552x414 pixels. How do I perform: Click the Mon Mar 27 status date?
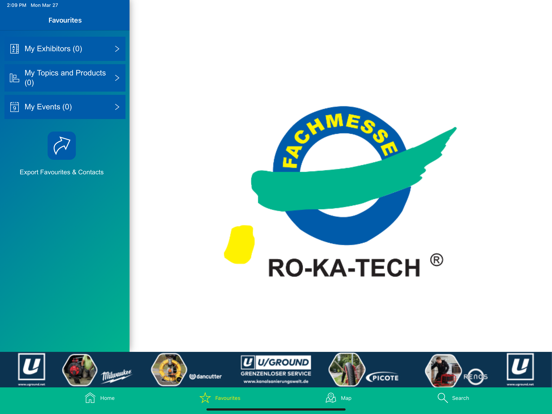pyautogui.click(x=44, y=5)
